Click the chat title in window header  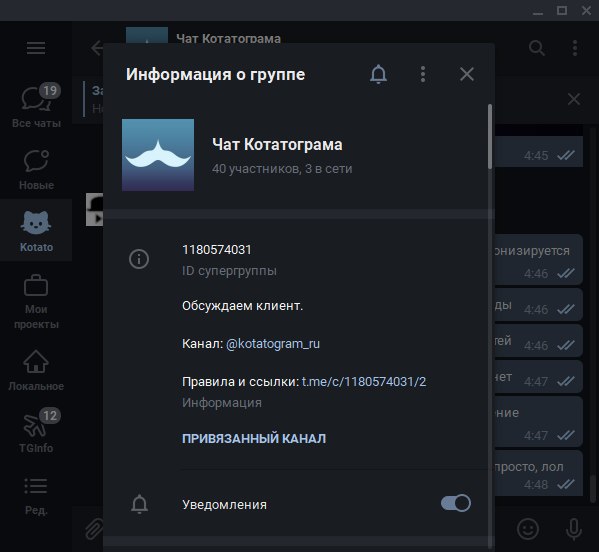[x=228, y=38]
